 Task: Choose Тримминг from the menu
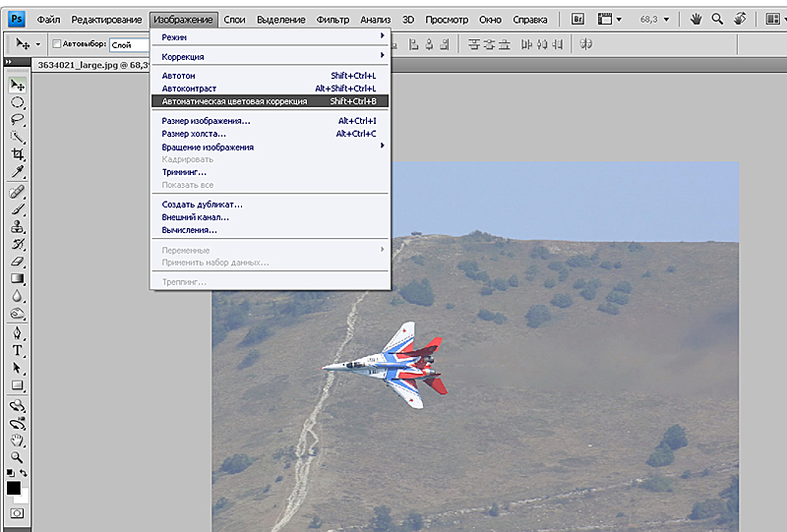pos(270,172)
